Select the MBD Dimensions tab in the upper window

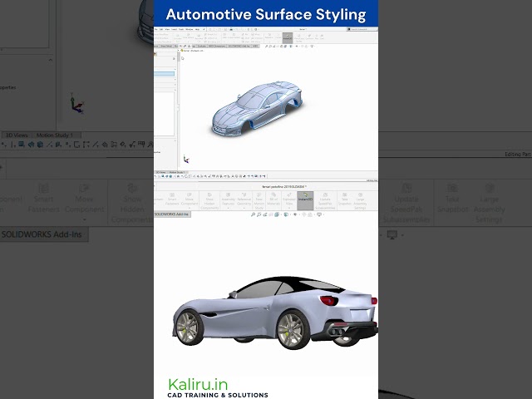(217, 46)
